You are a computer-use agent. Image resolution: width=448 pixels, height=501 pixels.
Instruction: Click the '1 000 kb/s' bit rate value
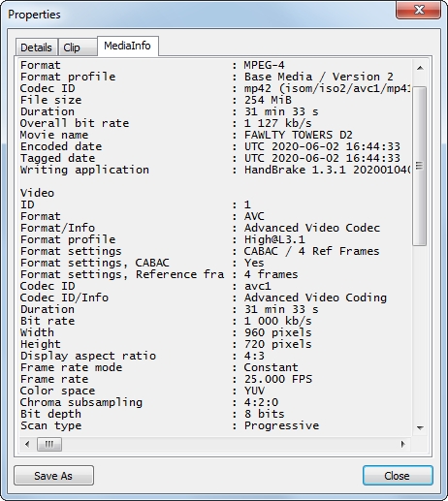278,321
